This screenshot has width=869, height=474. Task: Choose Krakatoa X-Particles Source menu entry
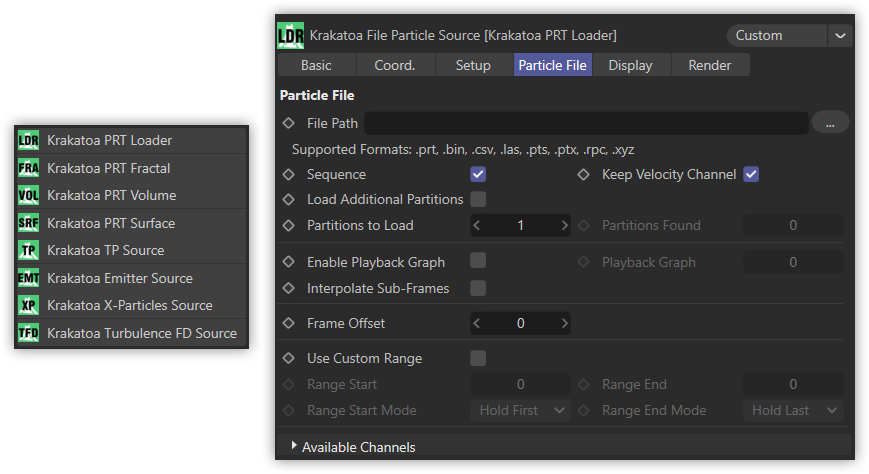coord(132,305)
